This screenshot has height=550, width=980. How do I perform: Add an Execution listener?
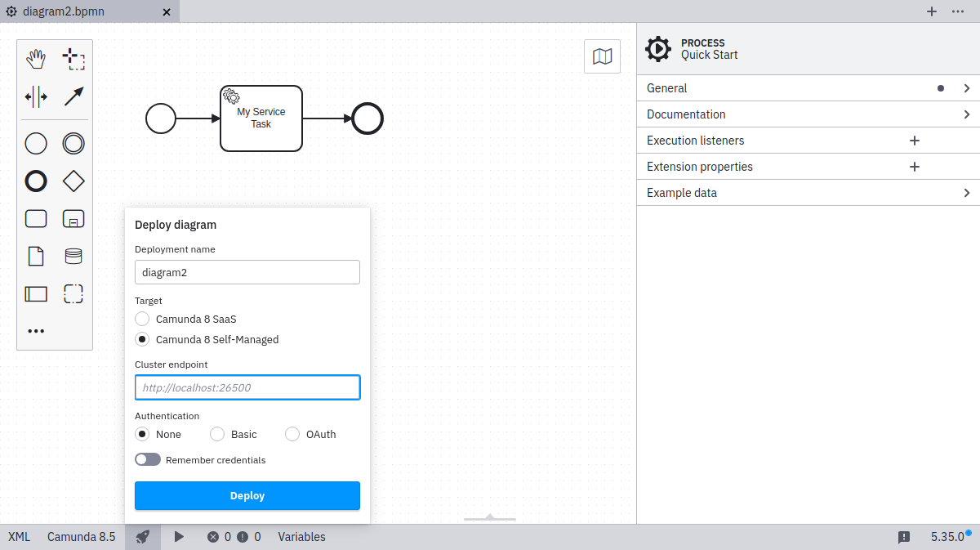click(914, 141)
